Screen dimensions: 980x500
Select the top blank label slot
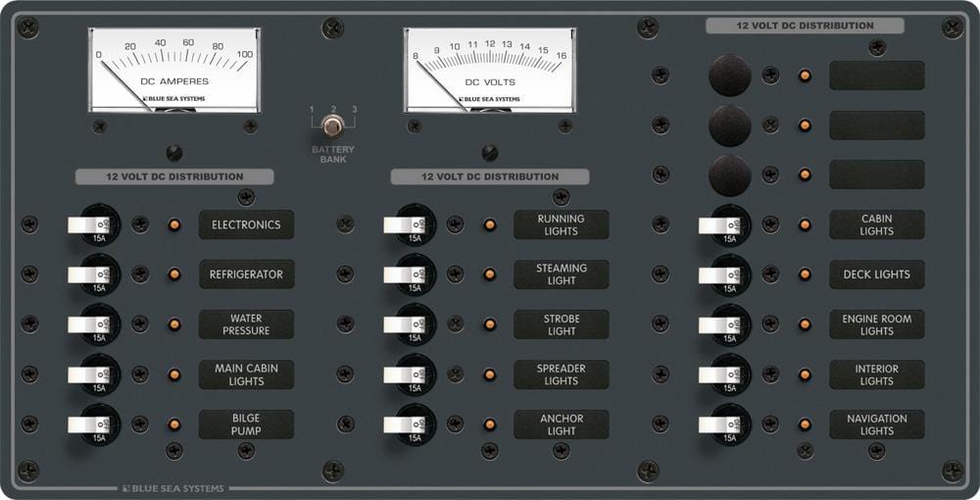click(876, 75)
